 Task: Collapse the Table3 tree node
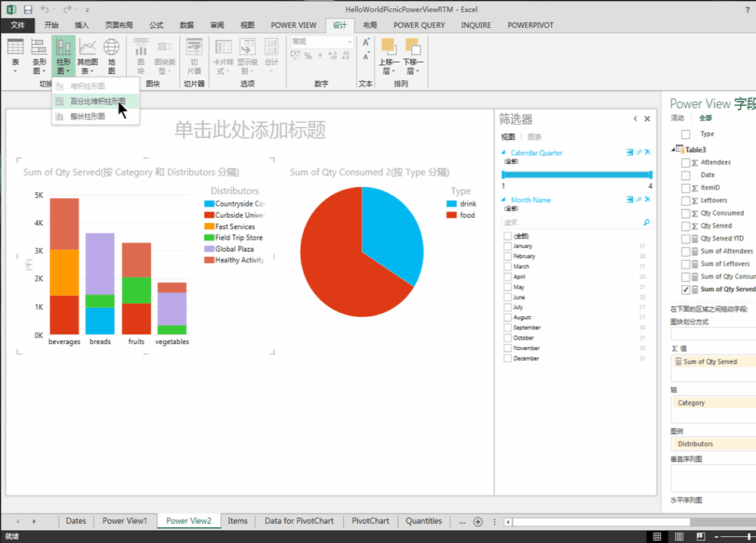(x=673, y=150)
